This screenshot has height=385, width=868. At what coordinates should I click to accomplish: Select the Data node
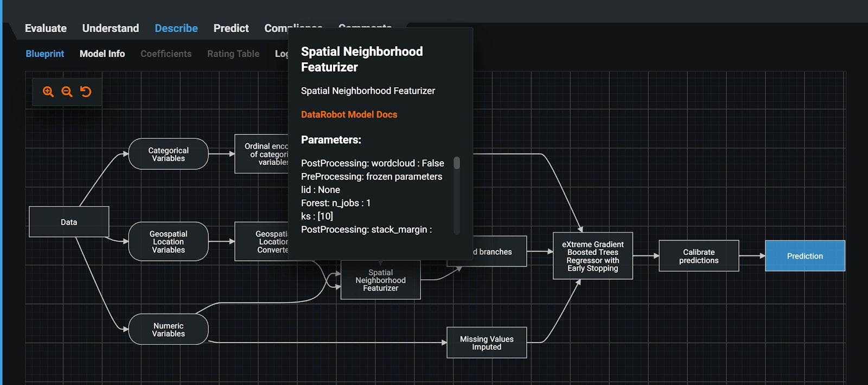click(x=69, y=222)
